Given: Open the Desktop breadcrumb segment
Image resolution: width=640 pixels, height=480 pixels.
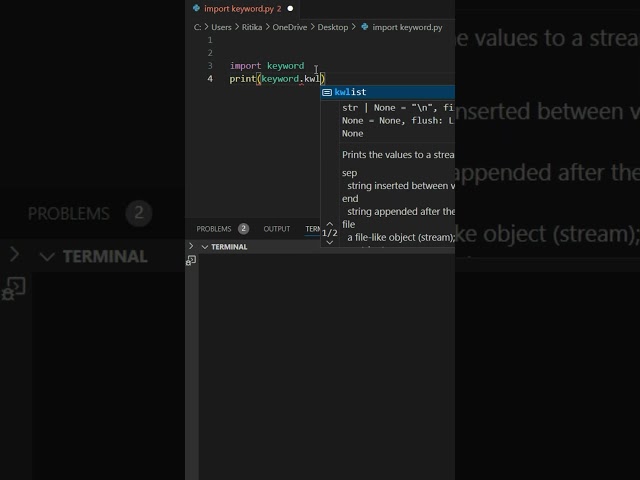Looking at the screenshot, I should 333,27.
